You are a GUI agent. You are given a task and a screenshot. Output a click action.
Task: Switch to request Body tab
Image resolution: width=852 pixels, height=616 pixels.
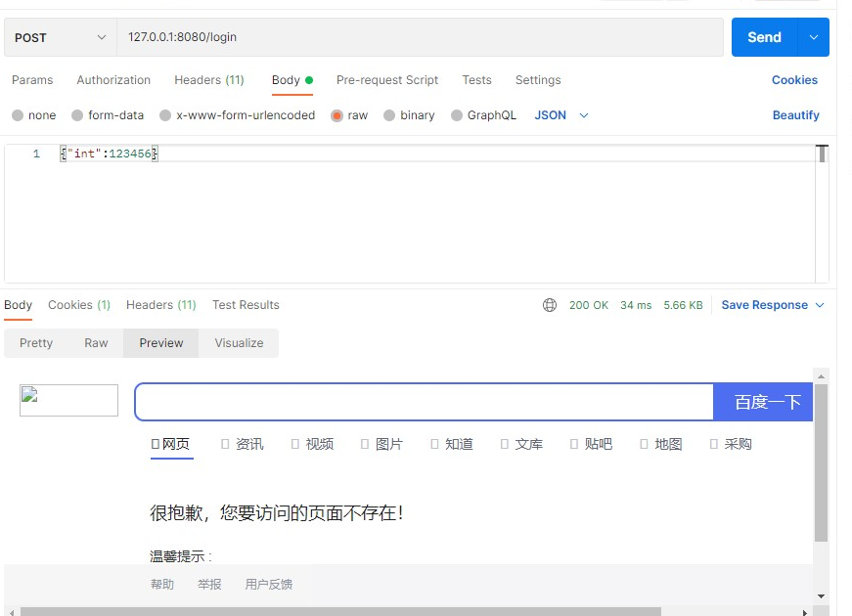click(x=292, y=80)
